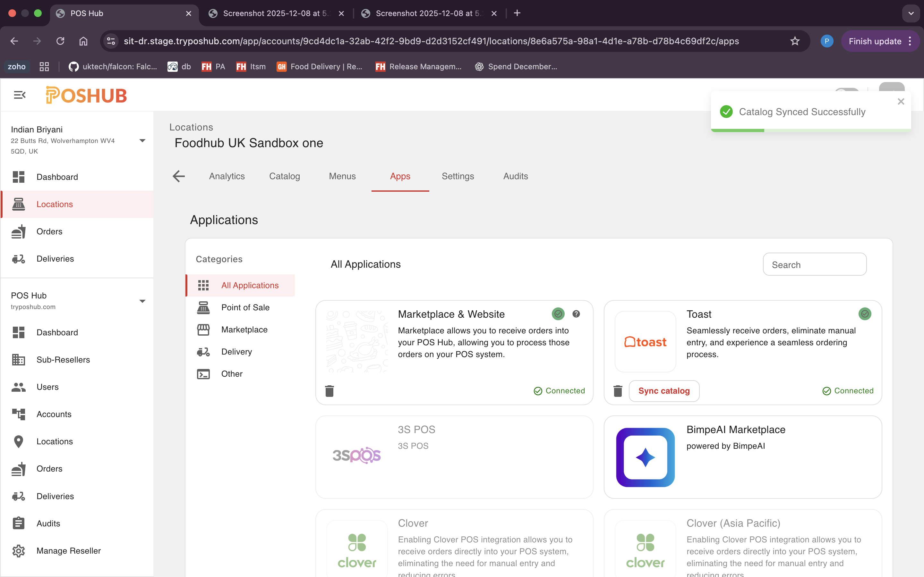Open Users from the POS Hub sidebar

tap(47, 387)
